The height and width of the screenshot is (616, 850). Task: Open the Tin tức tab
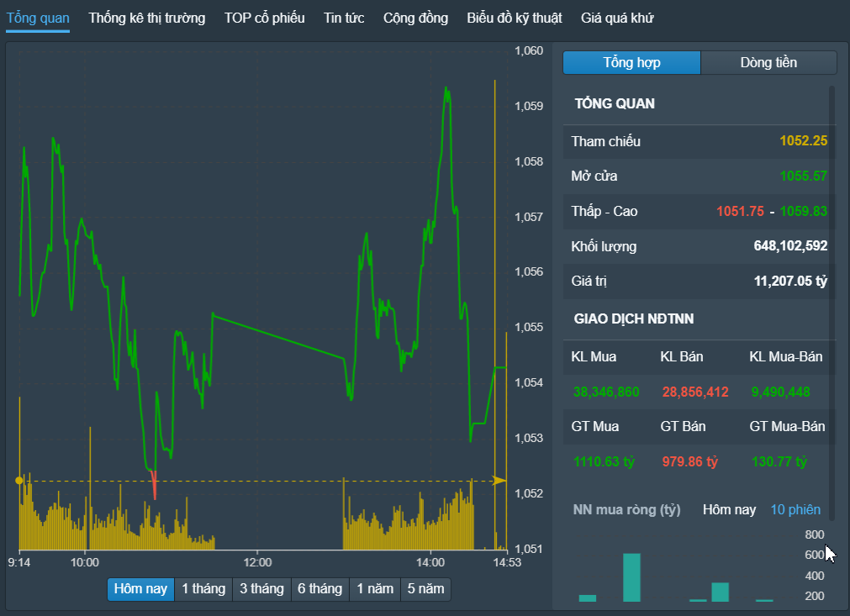344,18
